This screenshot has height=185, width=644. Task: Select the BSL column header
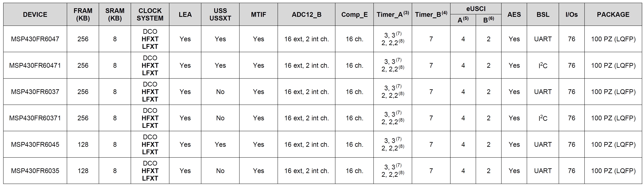pos(543,15)
